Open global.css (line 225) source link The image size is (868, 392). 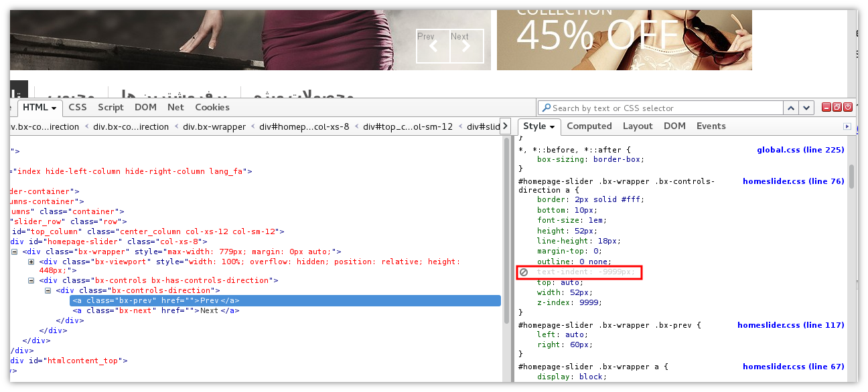(x=800, y=150)
